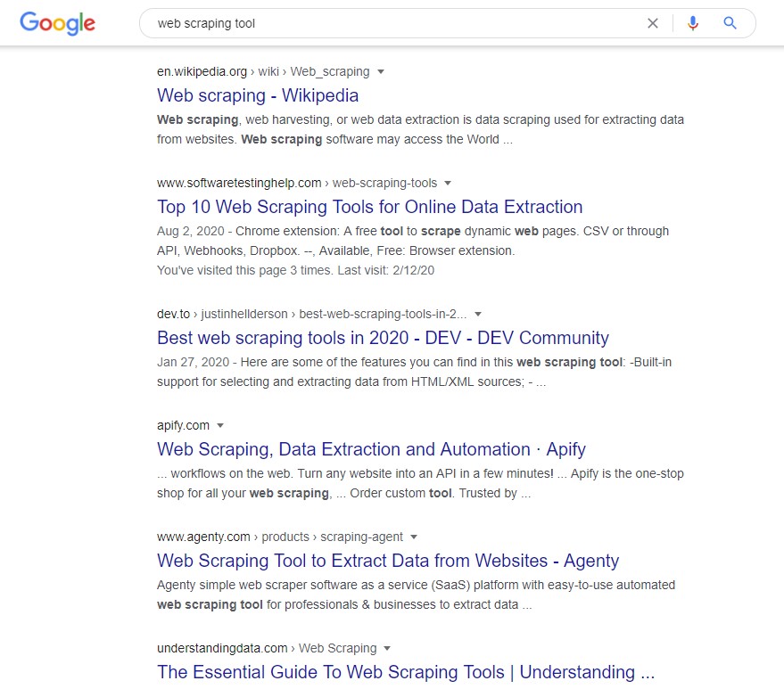The height and width of the screenshot is (689, 784).
Task: Open 'Web scraping - Wikipedia' result
Action: tap(258, 95)
